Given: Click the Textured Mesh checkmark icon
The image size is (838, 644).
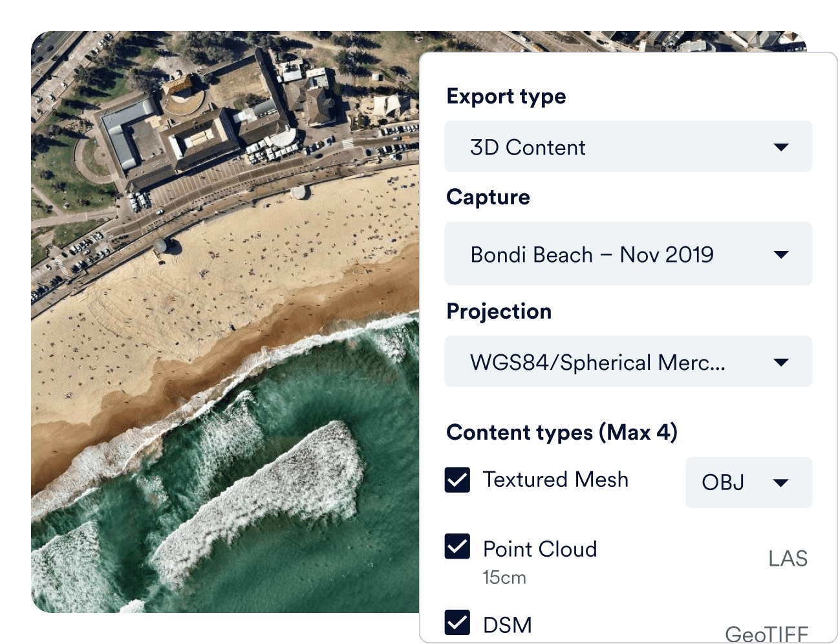Looking at the screenshot, I should coord(457,479).
